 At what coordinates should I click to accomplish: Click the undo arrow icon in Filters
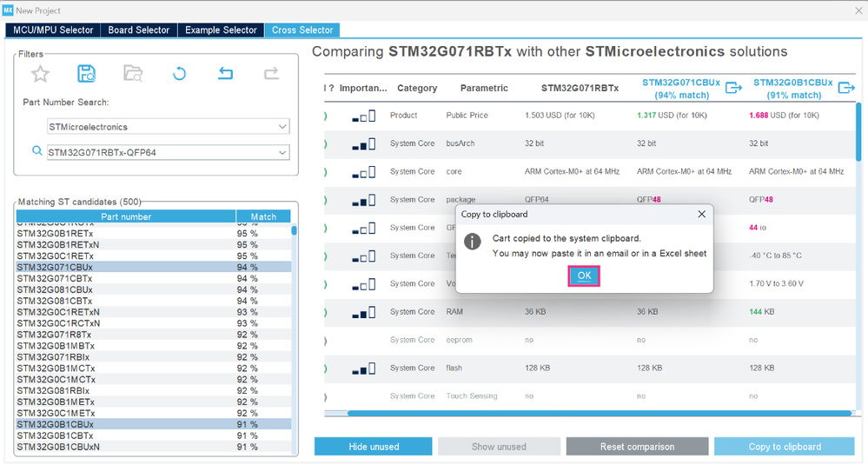225,73
